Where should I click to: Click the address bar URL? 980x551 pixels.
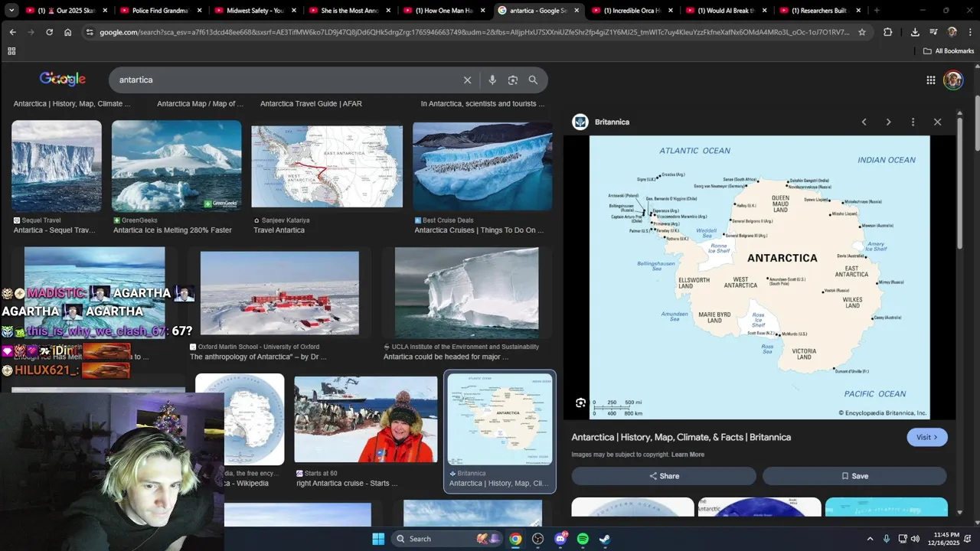pos(475,32)
